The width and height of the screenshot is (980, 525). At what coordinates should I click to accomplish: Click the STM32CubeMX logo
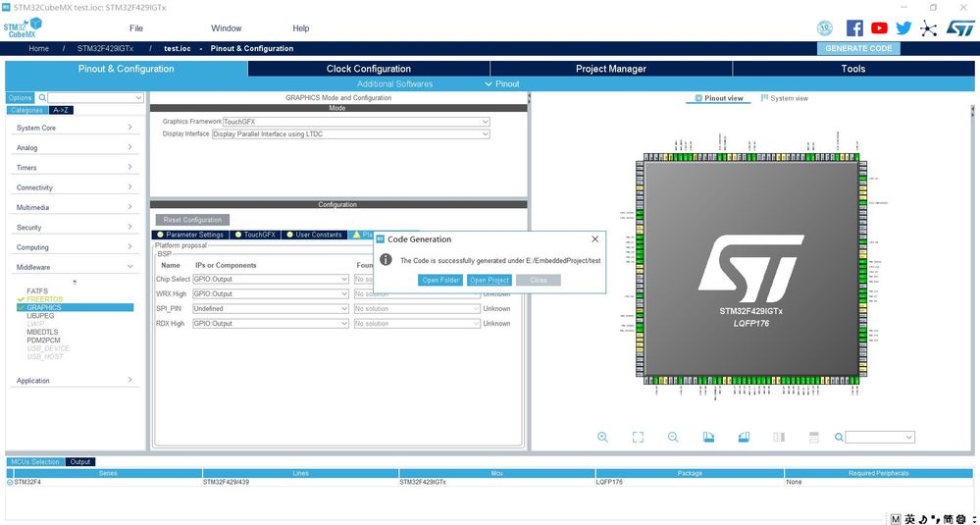click(23, 28)
